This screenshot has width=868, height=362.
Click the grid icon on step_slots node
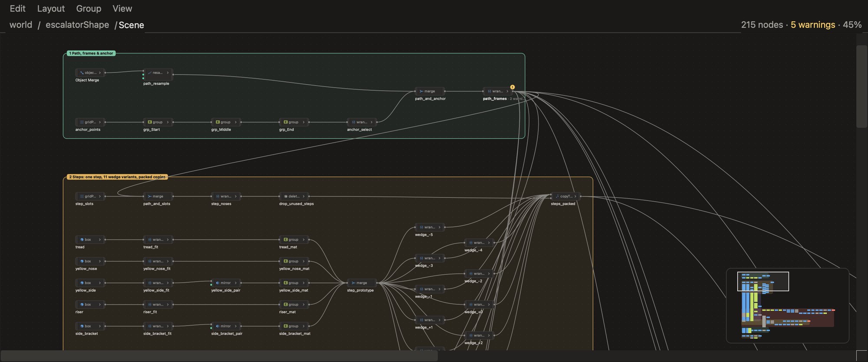pos(82,196)
